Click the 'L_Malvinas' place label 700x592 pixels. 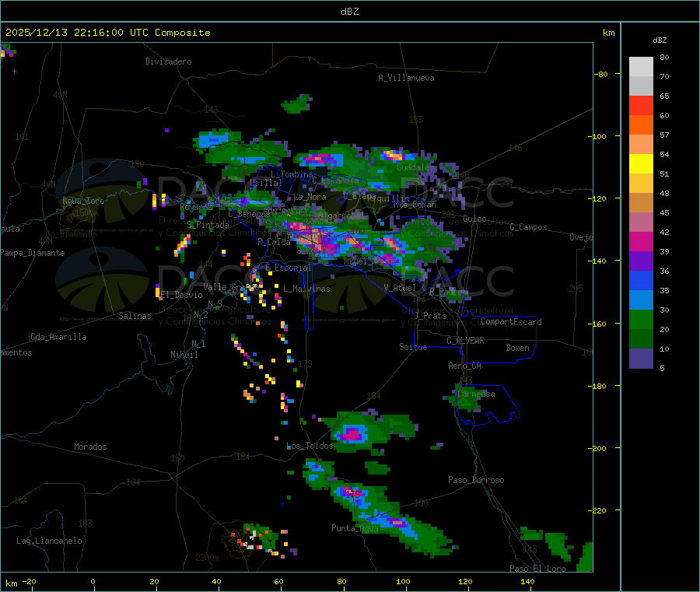[306, 289]
